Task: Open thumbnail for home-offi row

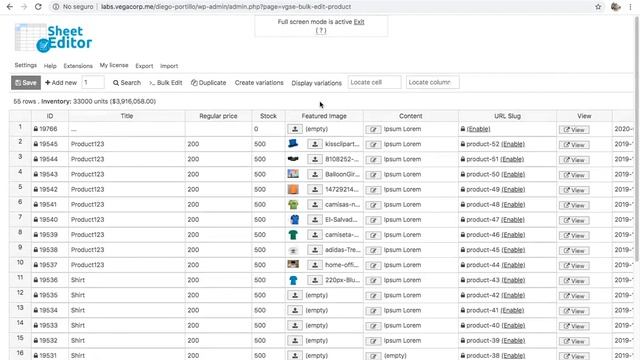Action: [293, 264]
